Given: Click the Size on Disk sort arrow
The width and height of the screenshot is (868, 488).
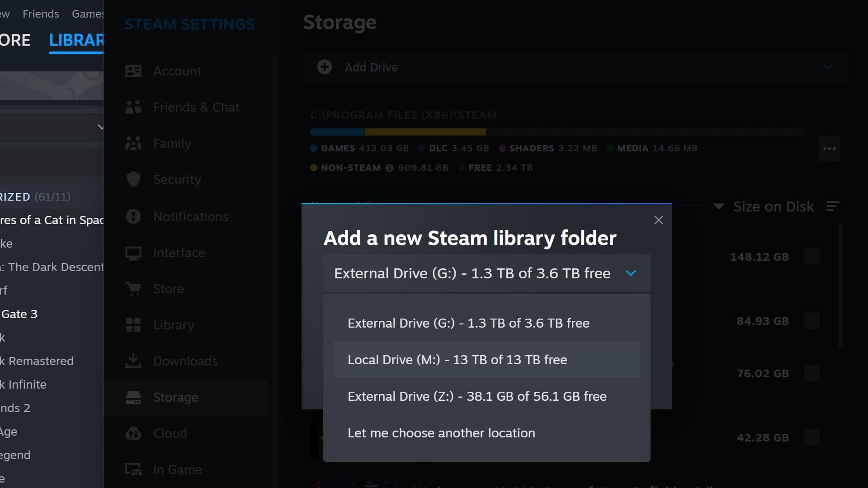Looking at the screenshot, I should [719, 206].
